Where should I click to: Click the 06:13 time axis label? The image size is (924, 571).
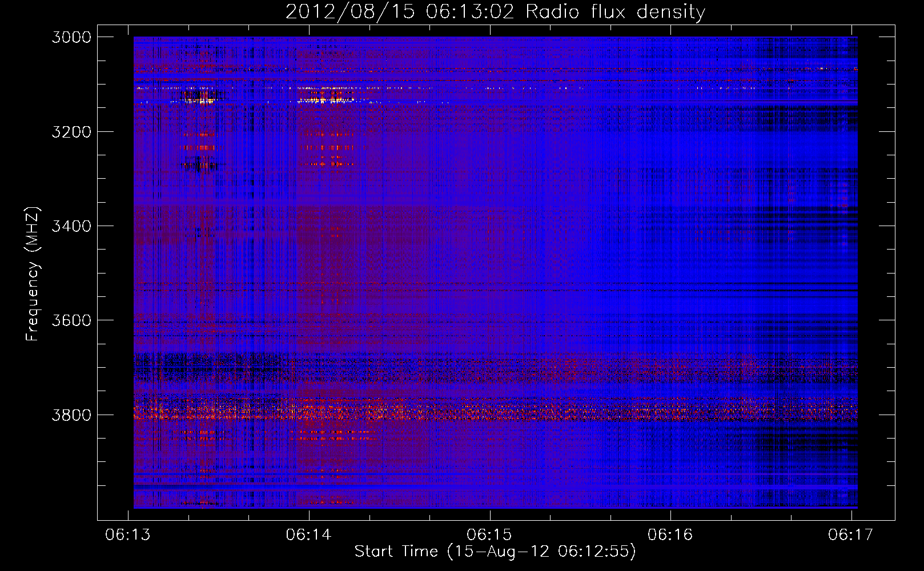[128, 534]
